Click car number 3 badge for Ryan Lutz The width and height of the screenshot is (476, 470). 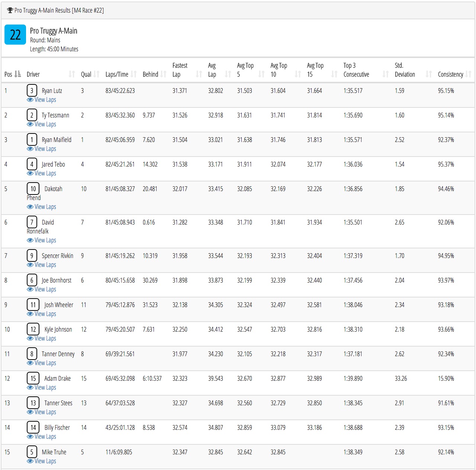[32, 90]
